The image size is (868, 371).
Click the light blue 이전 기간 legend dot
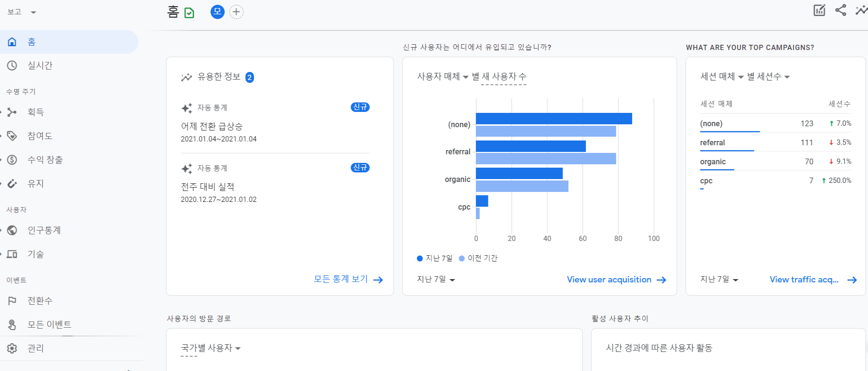point(462,259)
